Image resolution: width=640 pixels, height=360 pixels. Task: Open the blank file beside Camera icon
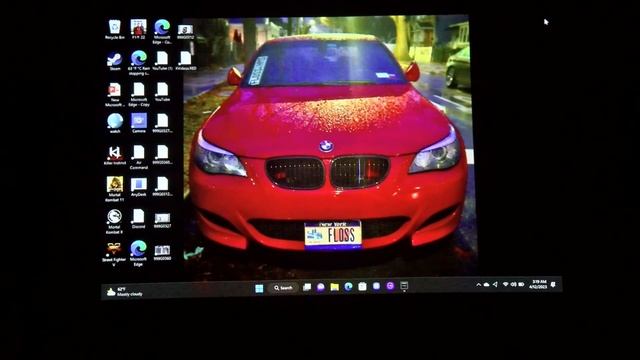pos(162,123)
